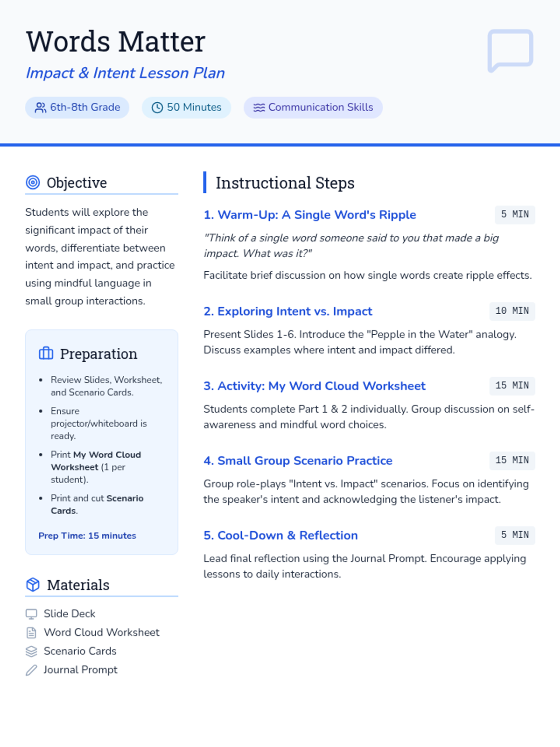Click the speech bubble icon in header
560x747 pixels.
[510, 50]
